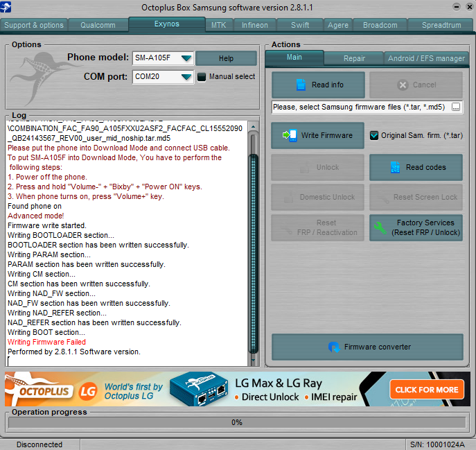476x450 pixels.
Task: Click the Read info button
Action: (x=318, y=85)
